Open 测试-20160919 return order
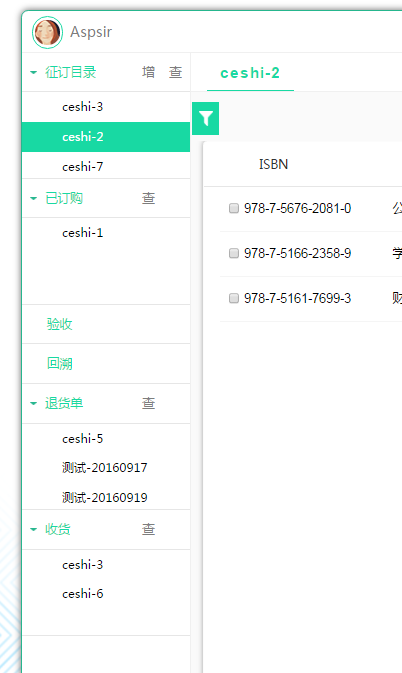Image resolution: width=402 pixels, height=673 pixels. point(106,497)
